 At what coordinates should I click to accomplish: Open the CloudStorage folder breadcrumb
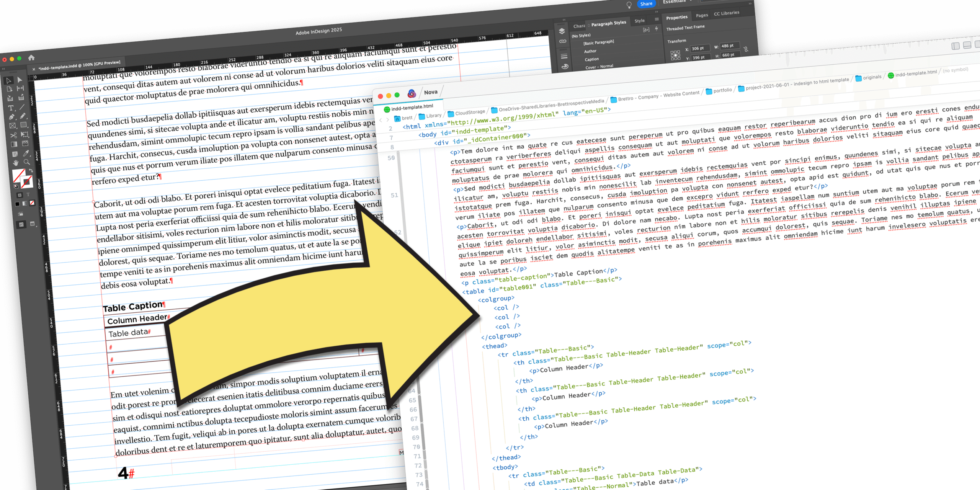pyautogui.click(x=466, y=113)
